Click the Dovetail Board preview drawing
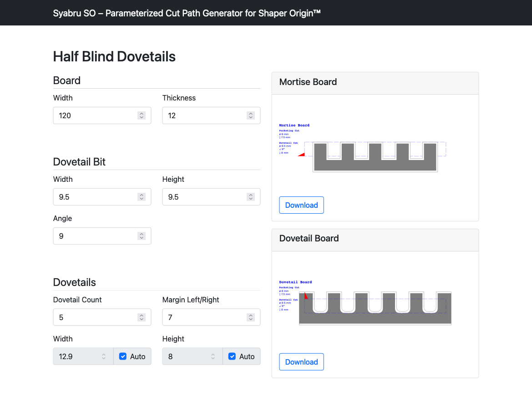Image resolution: width=532 pixels, height=416 pixels. pos(375,308)
